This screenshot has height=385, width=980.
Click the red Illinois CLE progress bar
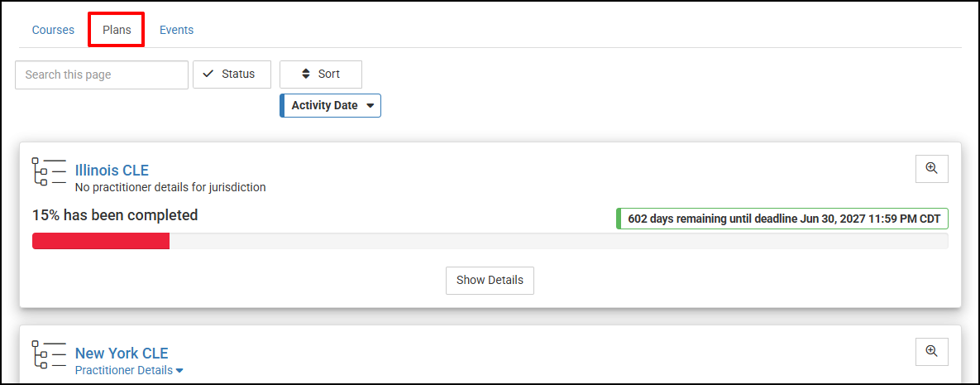[x=101, y=241]
